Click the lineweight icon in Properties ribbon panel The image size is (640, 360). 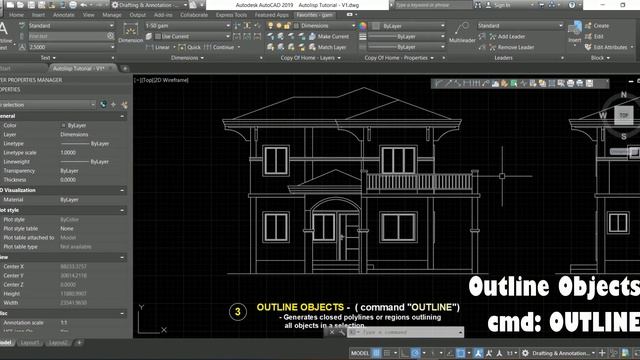pyautogui.click(x=362, y=36)
